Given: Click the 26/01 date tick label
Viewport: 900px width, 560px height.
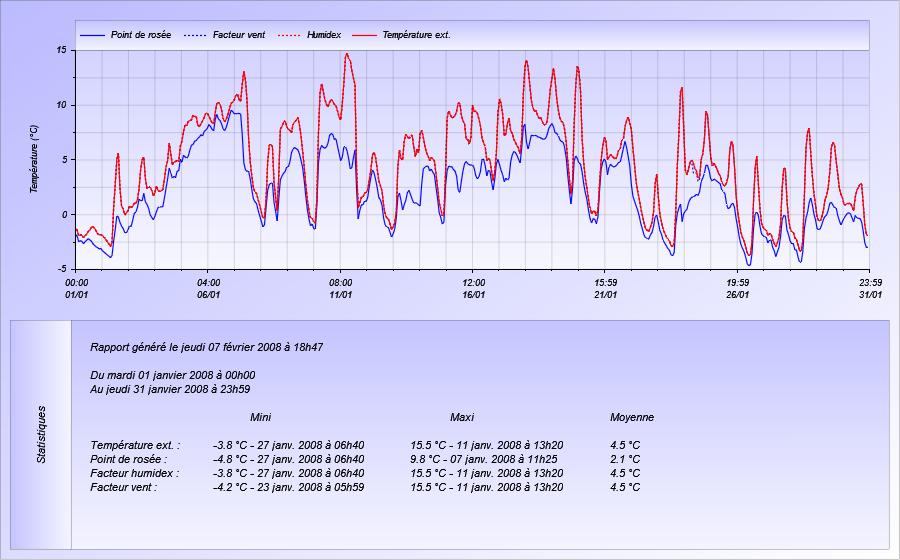Looking at the screenshot, I should point(738,294).
